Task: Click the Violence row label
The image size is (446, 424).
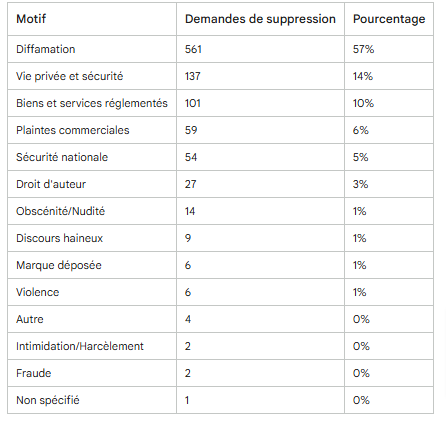Action: [38, 292]
